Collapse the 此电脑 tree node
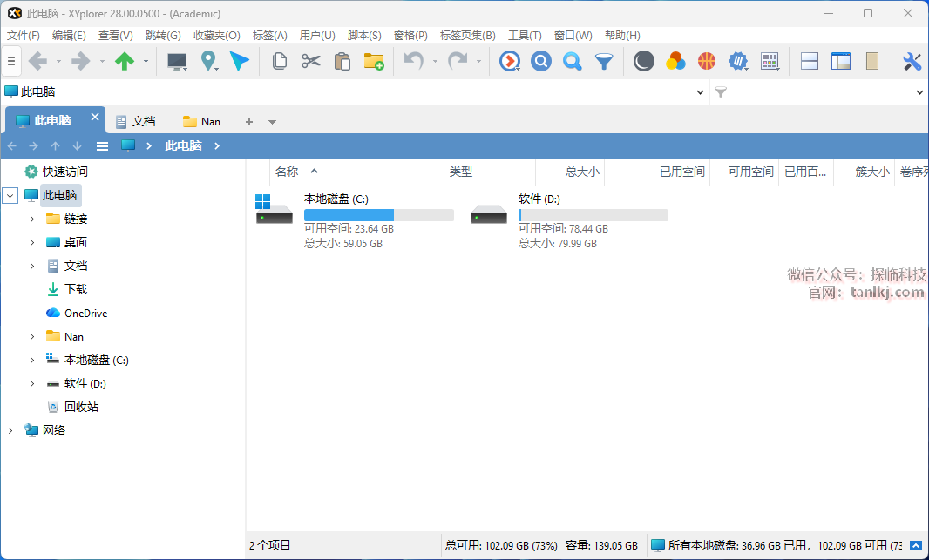The height and width of the screenshot is (560, 929). tap(10, 196)
